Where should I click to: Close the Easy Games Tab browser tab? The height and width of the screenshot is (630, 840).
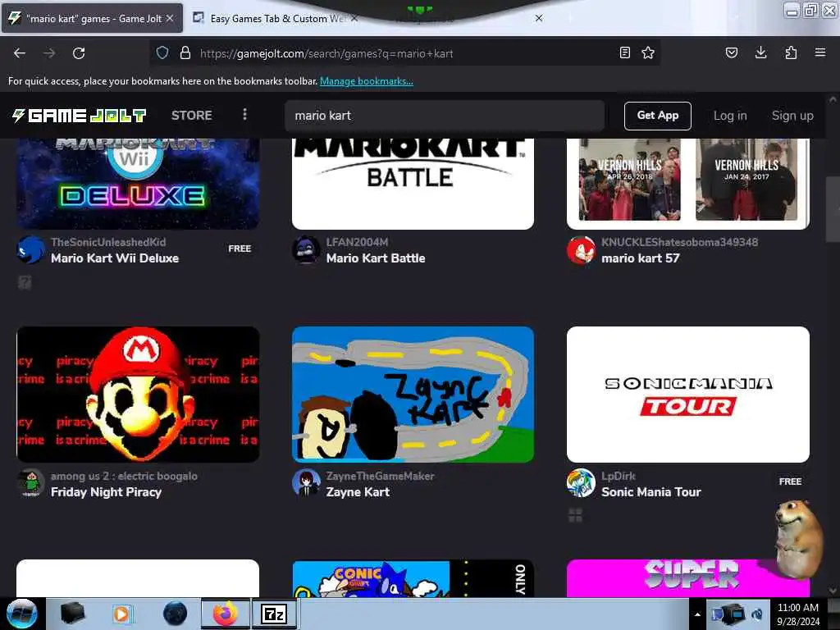354,18
